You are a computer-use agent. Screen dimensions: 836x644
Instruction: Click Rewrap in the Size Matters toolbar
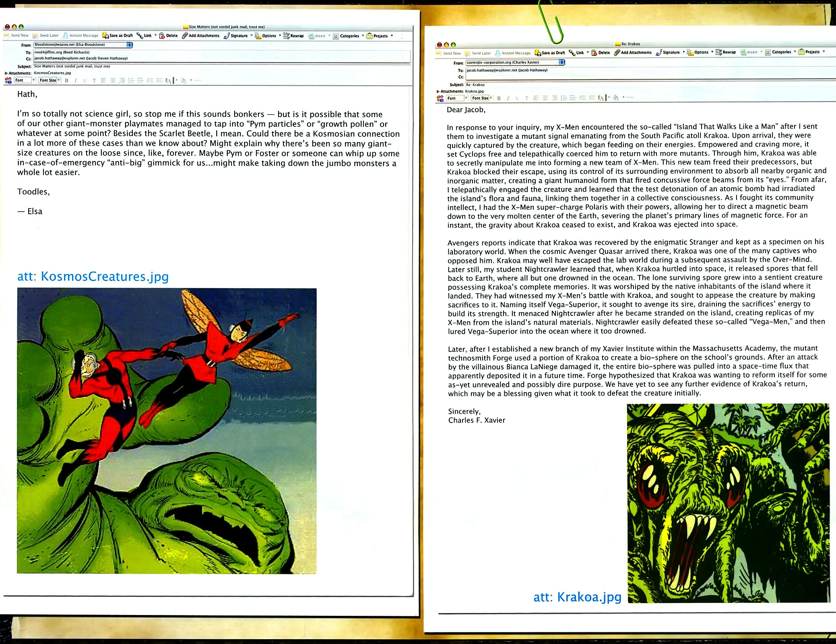[x=293, y=35]
